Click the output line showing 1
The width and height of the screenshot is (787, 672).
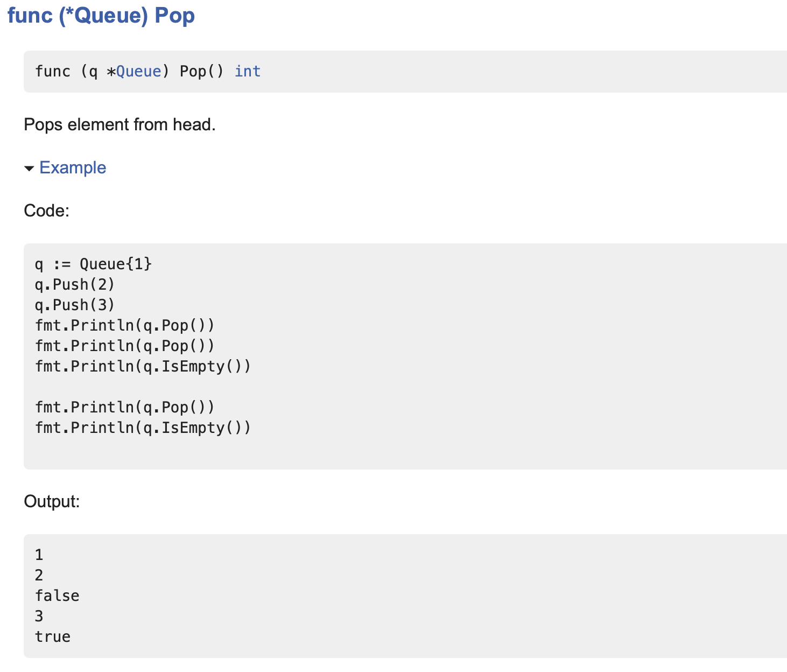tap(39, 555)
